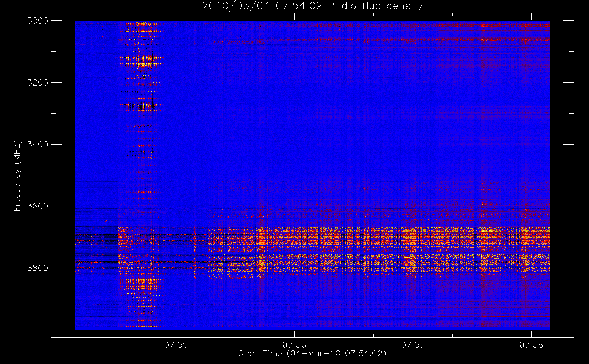Select the 3400 frequency axis label
Image resolution: width=589 pixels, height=364 pixels.
tap(38, 145)
